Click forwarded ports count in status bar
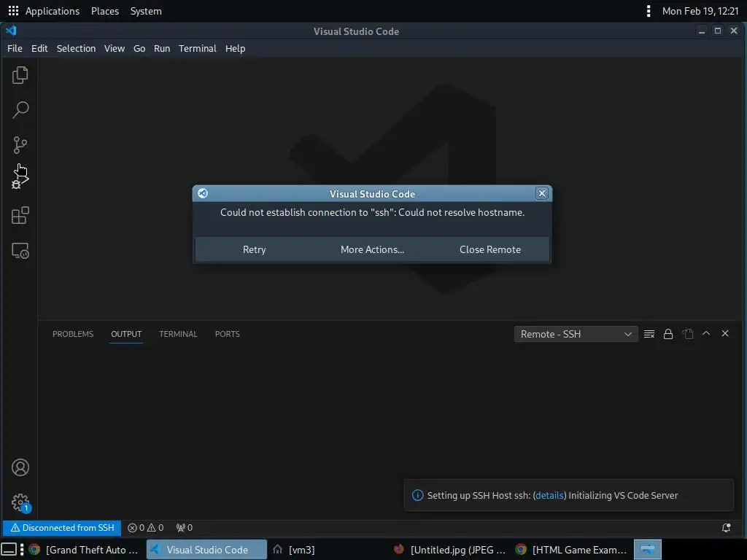This screenshot has height=560, width=747. [x=185, y=528]
